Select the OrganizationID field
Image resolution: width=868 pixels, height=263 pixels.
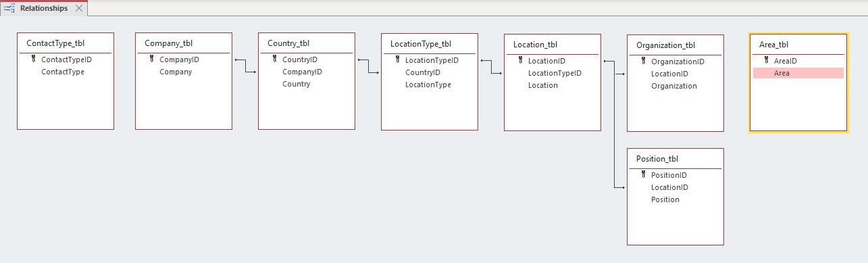coord(678,62)
